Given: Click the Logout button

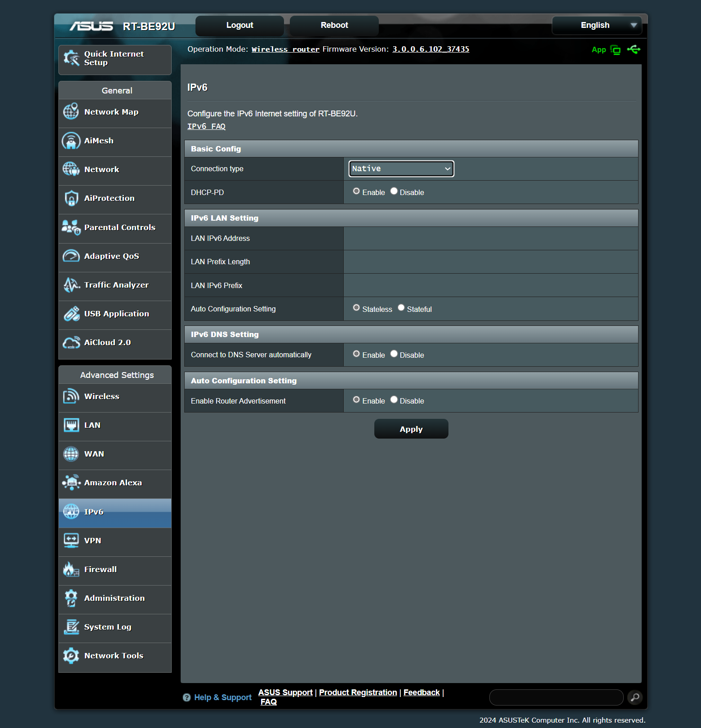Looking at the screenshot, I should (240, 26).
